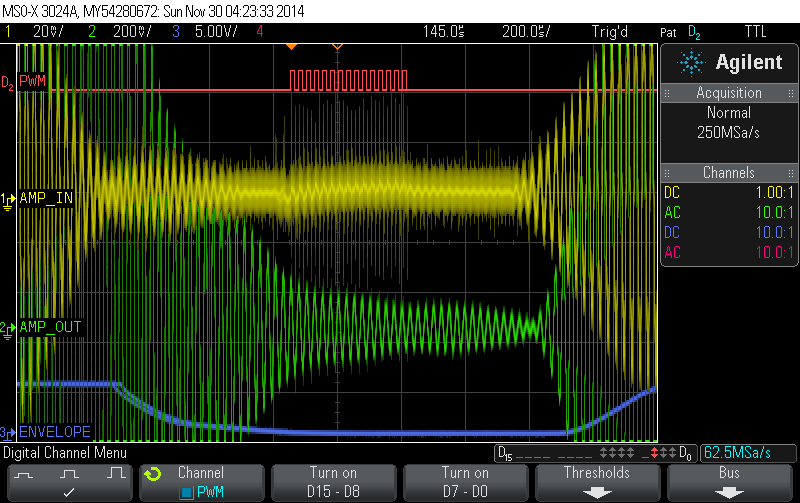Toggle the PWM channel checkbox

pos(185,492)
